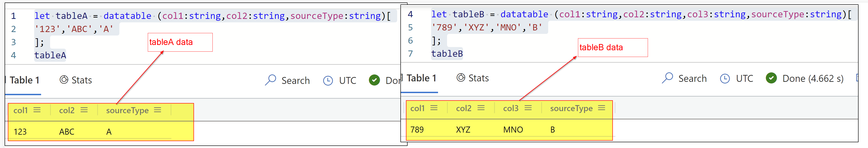Sort by sourceType header in tableA results
Image resolution: width=868 pixels, height=148 pixels.
click(127, 110)
